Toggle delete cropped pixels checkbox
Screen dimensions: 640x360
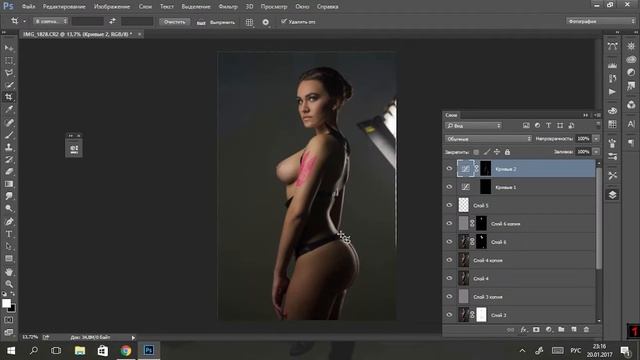click(x=284, y=21)
